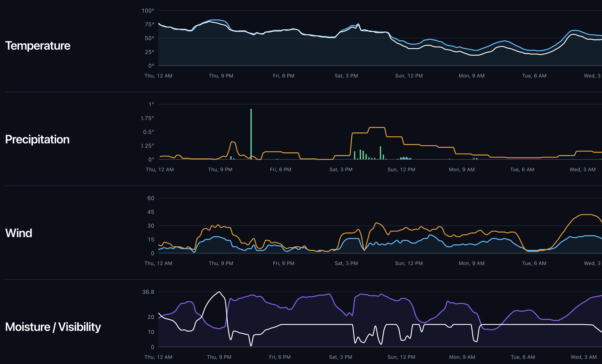Click the 75° label on Temperature axis

150,24
